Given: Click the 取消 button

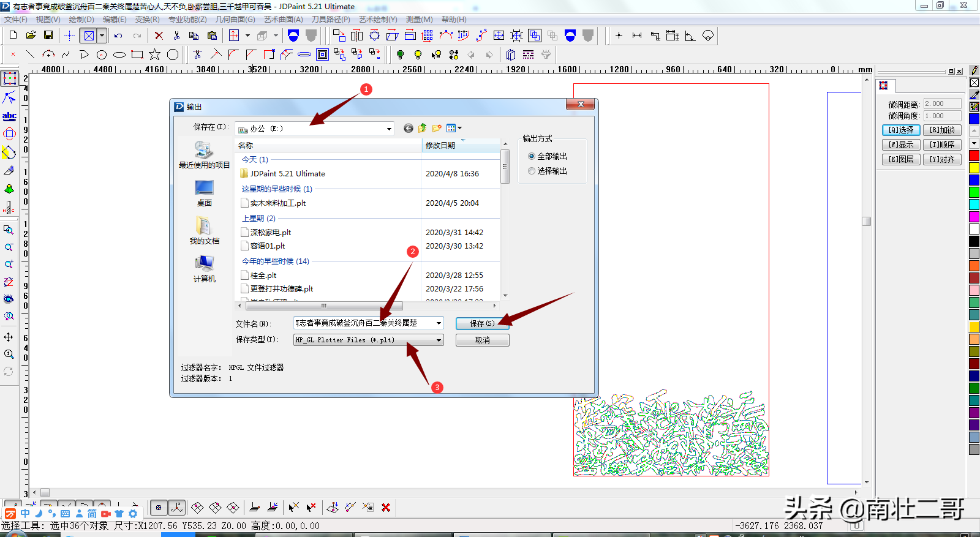Looking at the screenshot, I should 483,340.
